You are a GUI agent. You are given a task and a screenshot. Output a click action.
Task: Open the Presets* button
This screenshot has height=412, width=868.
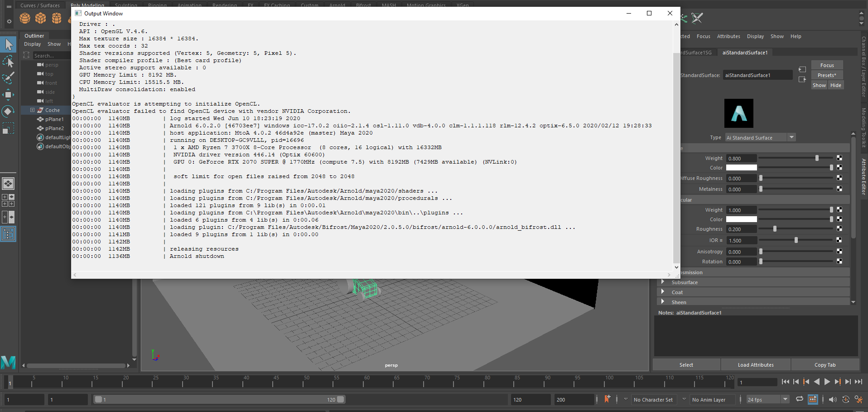[x=827, y=75]
